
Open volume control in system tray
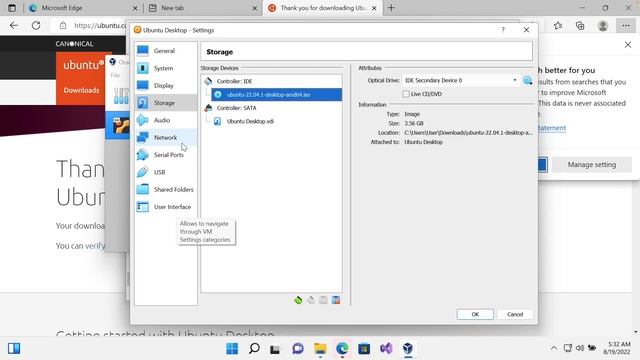click(x=580, y=348)
